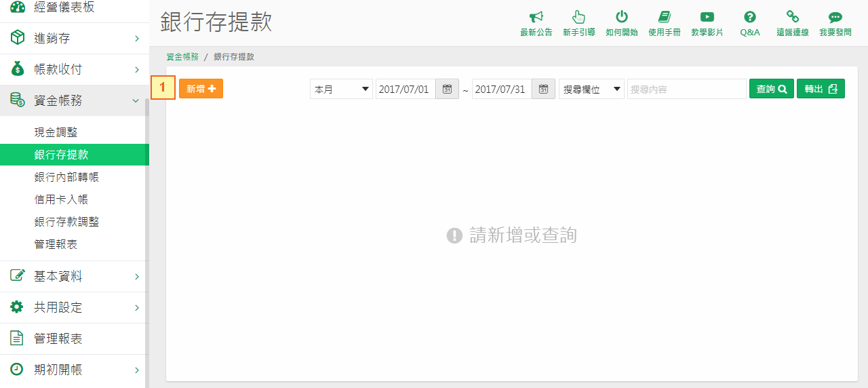Click the 管理報表 document icon in main sidebar
The height and width of the screenshot is (388, 868).
17,338
